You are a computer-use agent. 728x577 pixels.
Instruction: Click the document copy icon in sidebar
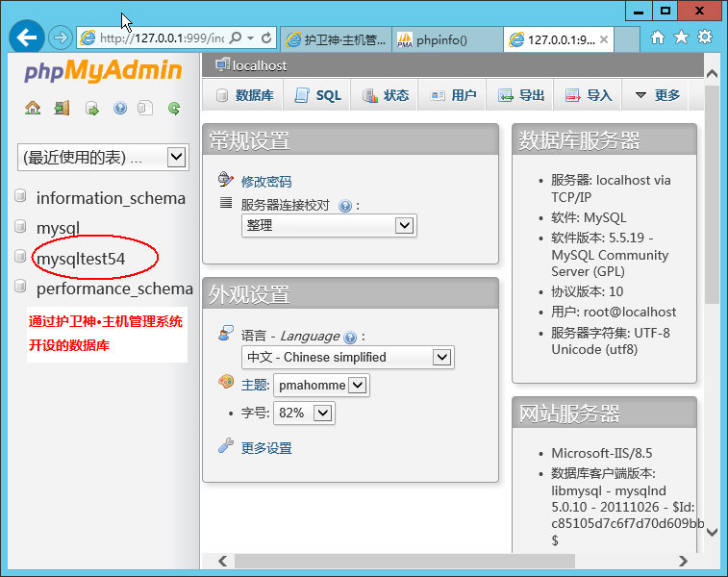point(145,108)
